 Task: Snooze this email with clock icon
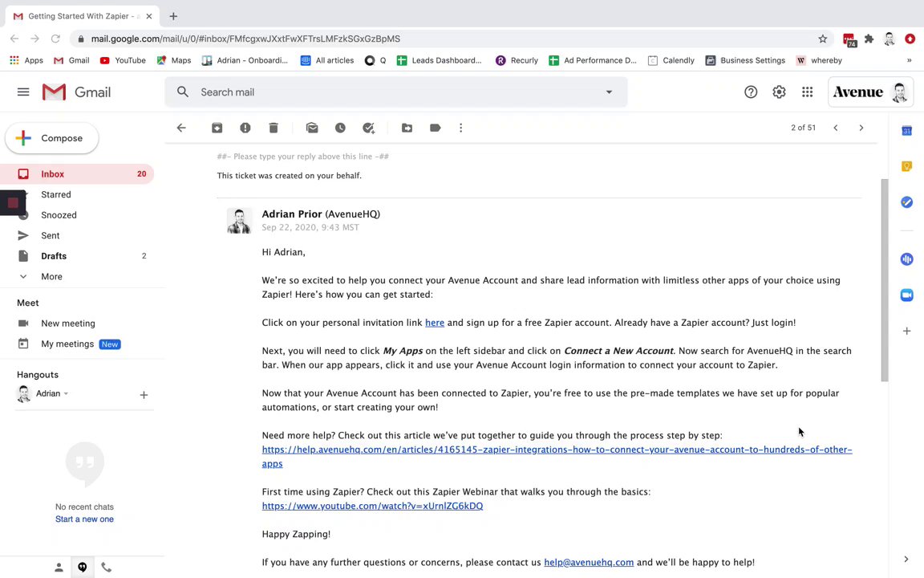pyautogui.click(x=340, y=128)
